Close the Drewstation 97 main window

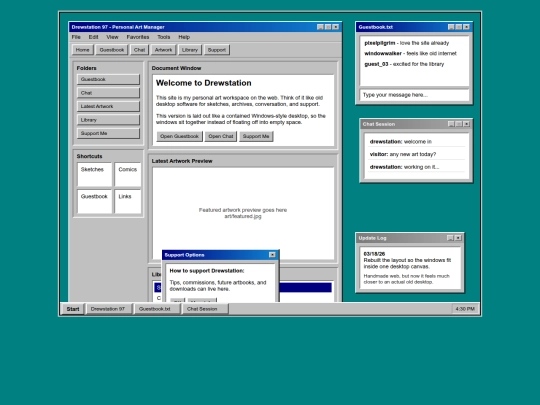[x=336, y=27]
